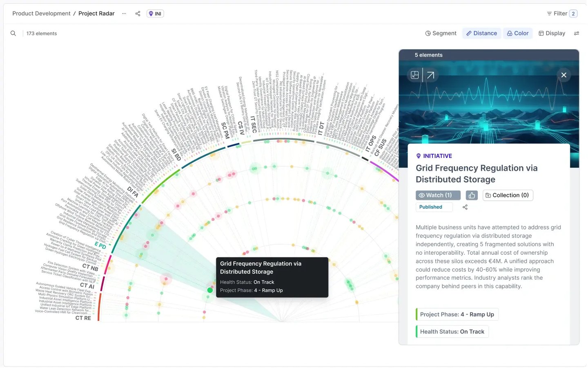Select the highlighted green radar dot
This screenshot has width=588, height=368.
click(210, 290)
